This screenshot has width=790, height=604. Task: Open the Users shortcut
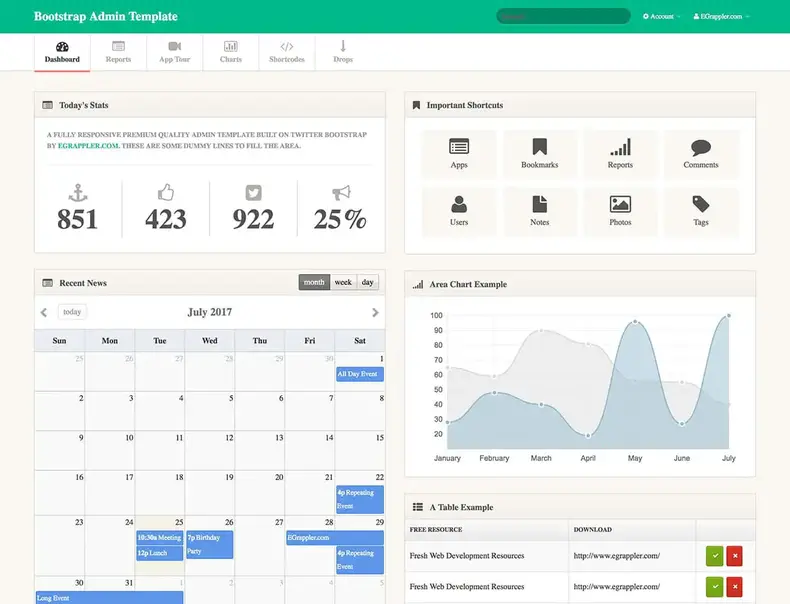[x=459, y=211]
